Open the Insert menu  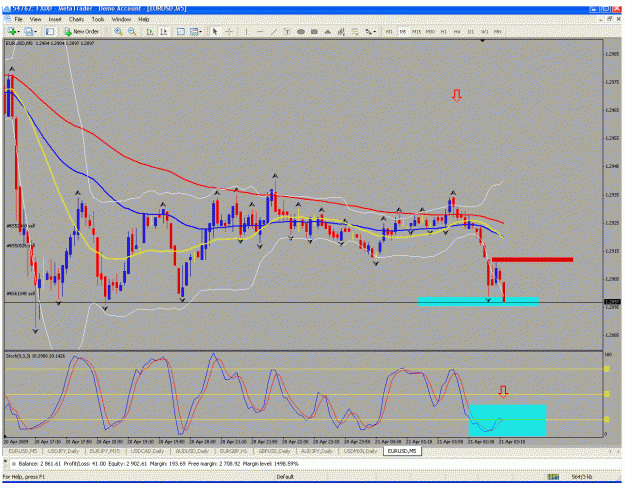pyautogui.click(x=55, y=19)
